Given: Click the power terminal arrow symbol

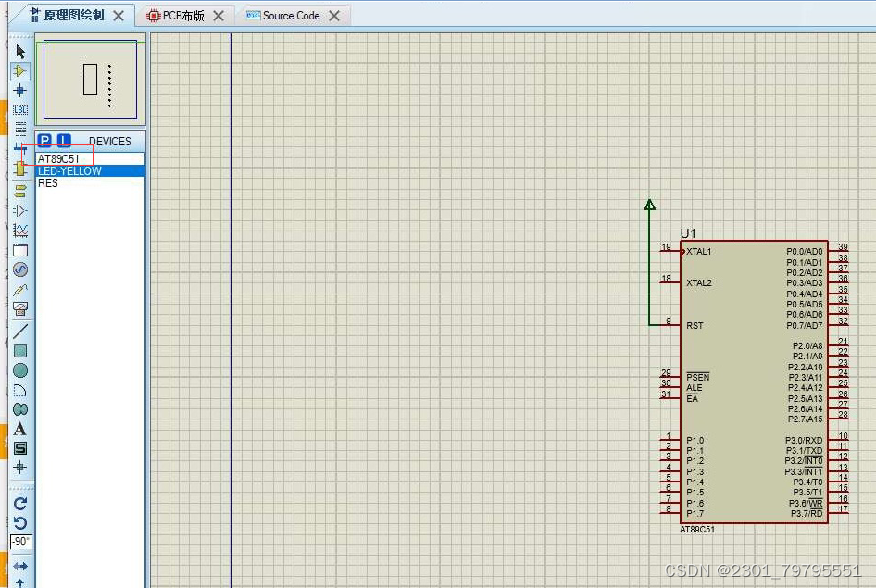Looking at the screenshot, I should [649, 205].
